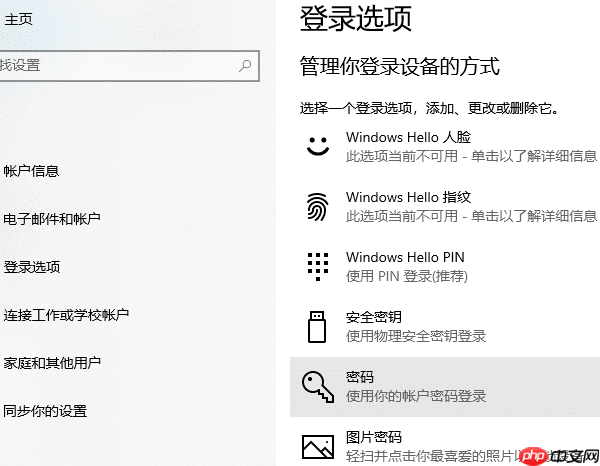Open 电子邮件和帐户 settings page
Screen dimensions: 600x466
coord(52,219)
